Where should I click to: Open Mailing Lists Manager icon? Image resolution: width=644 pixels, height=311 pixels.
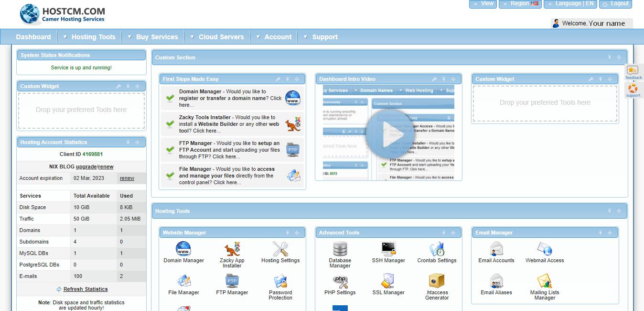(x=545, y=281)
